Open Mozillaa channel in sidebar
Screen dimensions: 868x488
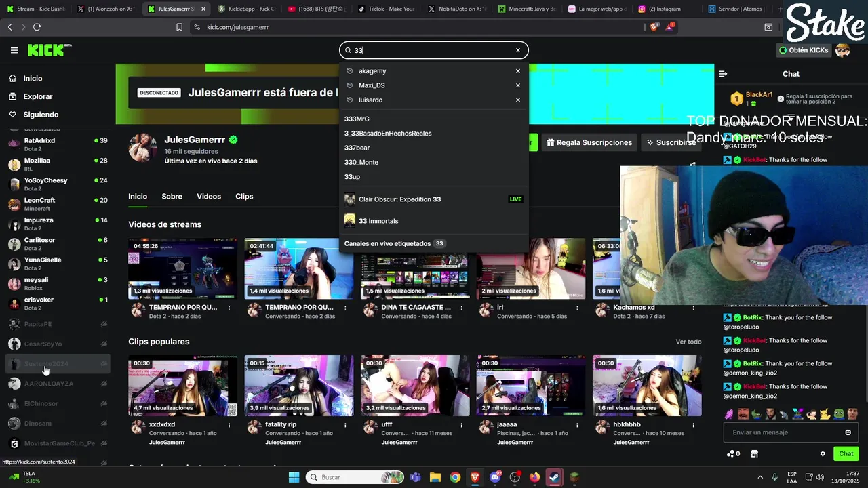click(x=58, y=164)
